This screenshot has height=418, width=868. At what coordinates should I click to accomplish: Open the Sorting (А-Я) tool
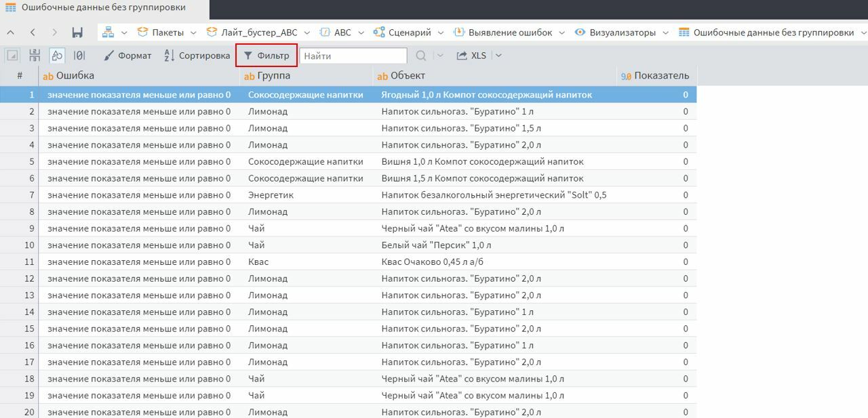pos(197,56)
